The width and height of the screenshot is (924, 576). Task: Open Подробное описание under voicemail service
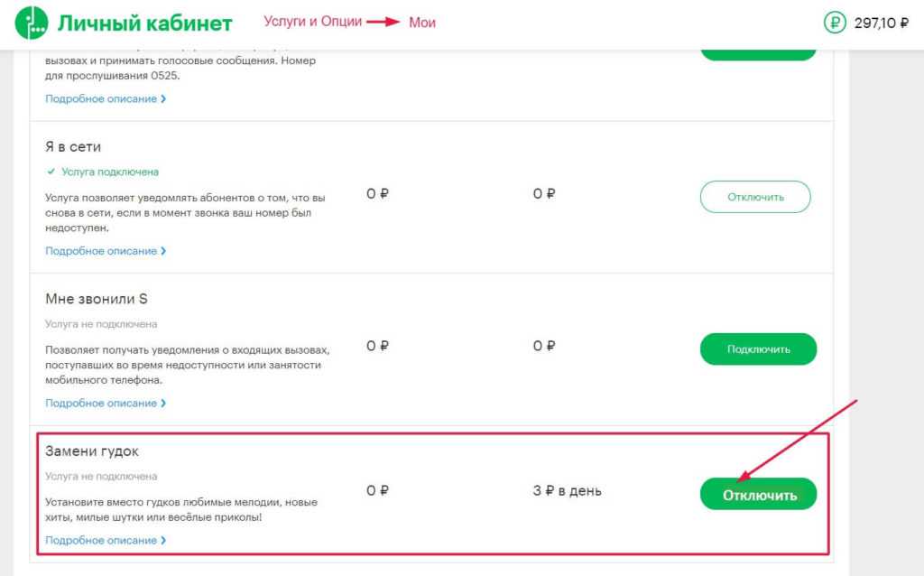click(101, 99)
